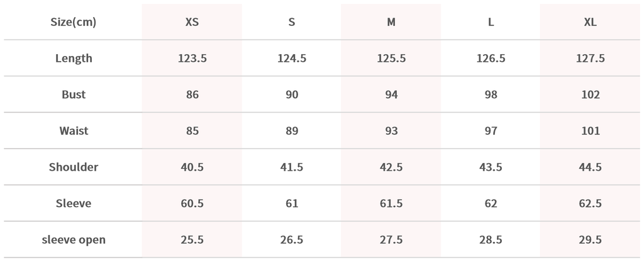Image resolution: width=644 pixels, height=262 pixels.
Task: Click the S shoulder value 41.5
Action: [292, 168]
